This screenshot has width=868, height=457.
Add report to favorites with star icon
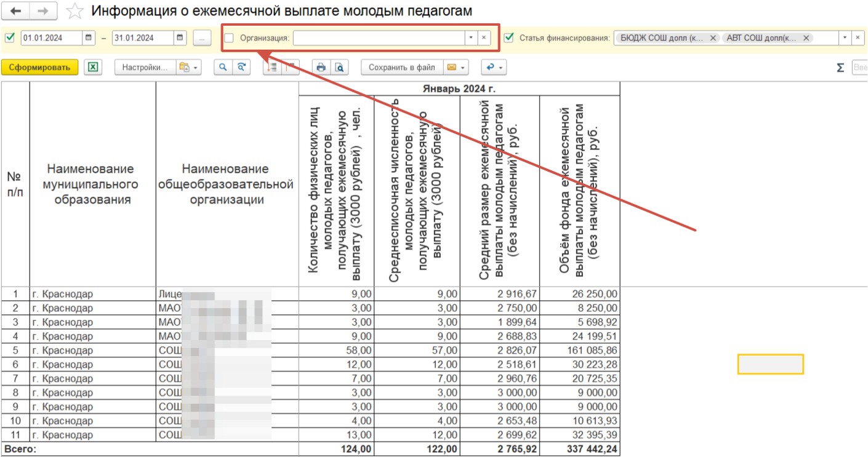click(x=74, y=11)
